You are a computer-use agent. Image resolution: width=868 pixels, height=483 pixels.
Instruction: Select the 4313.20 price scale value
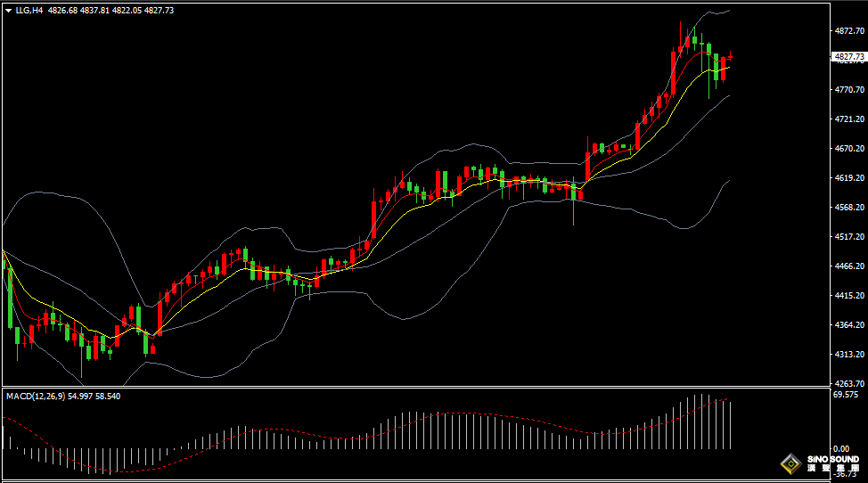(x=849, y=354)
